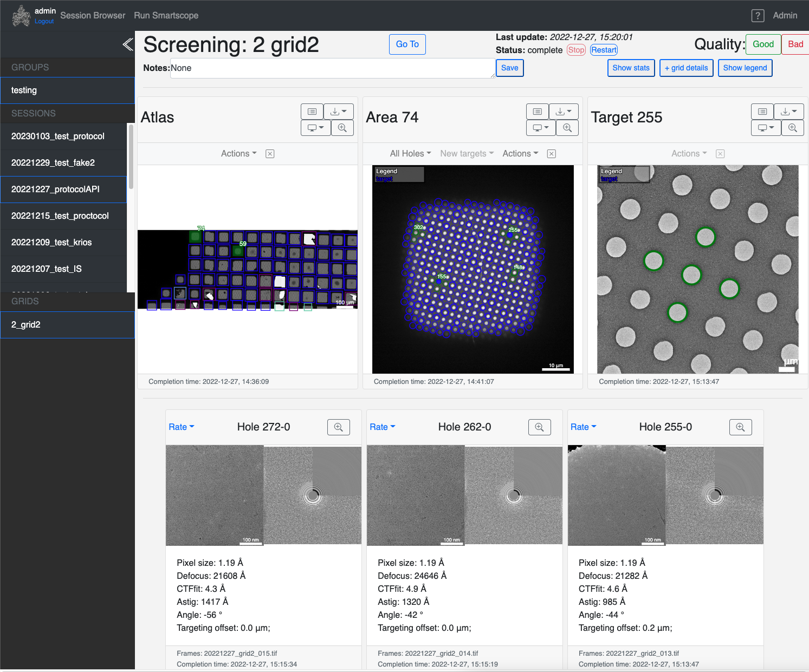Click the Show stats button
Image resolution: width=809 pixels, height=672 pixels.
tap(631, 68)
